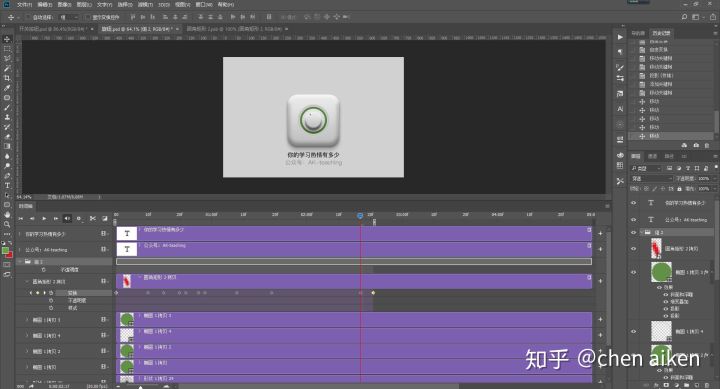
Task: Open the 窗口 menu
Action: tap(203, 5)
